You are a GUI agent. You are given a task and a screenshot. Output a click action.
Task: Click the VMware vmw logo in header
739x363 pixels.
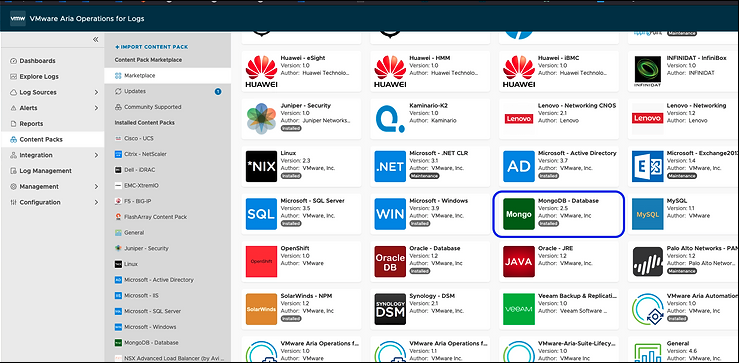tap(17, 18)
